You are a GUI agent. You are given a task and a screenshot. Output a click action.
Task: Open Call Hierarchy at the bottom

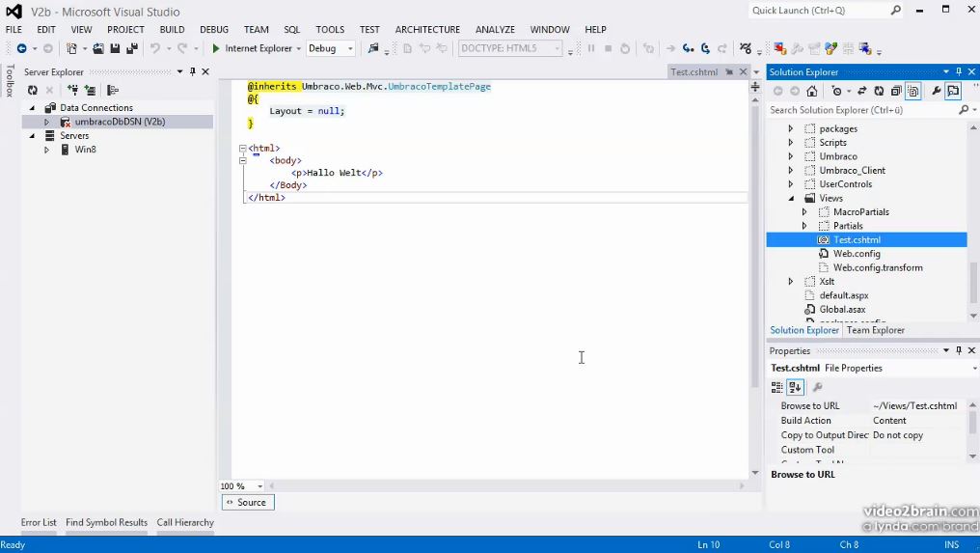coord(185,522)
